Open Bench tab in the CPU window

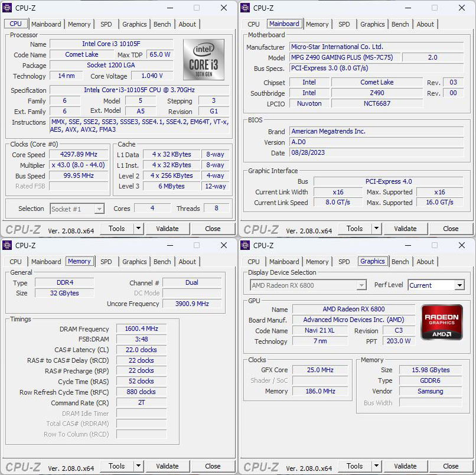[162, 24]
